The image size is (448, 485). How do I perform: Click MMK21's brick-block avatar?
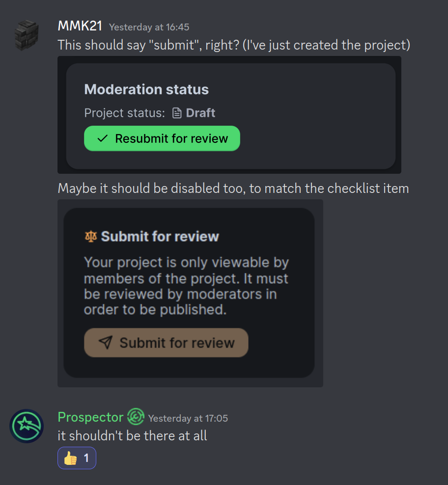[27, 35]
